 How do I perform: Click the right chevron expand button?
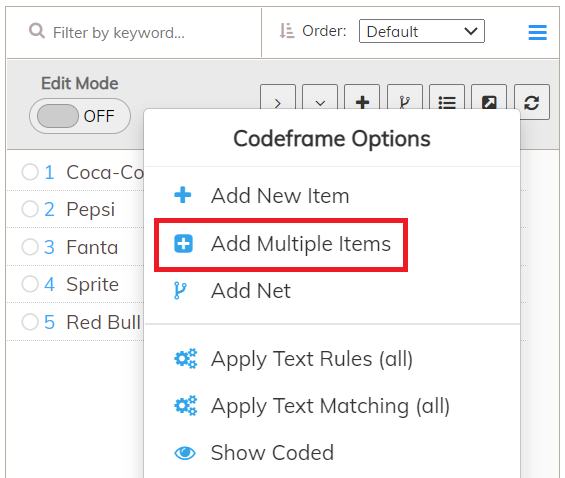coord(278,97)
